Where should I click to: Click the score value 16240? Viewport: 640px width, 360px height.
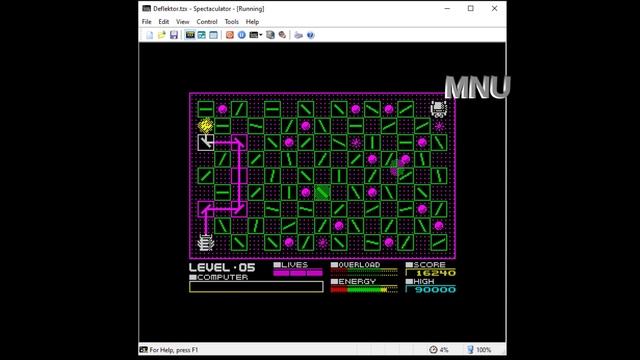pyautogui.click(x=436, y=273)
